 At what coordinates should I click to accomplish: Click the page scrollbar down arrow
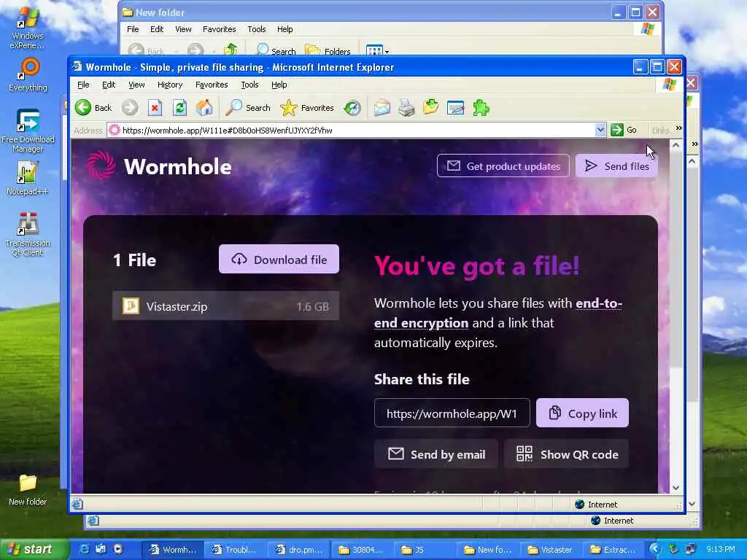click(x=676, y=488)
